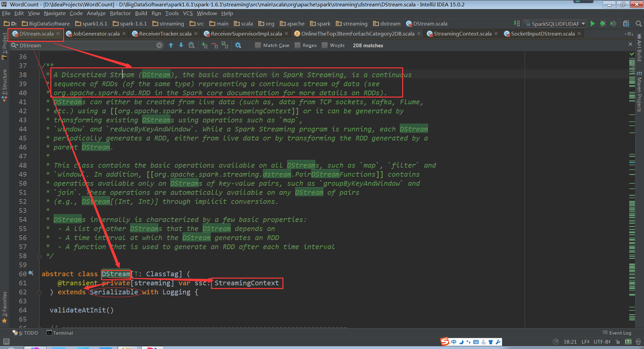Switch to SocketInputDStream.scala tab
The image size is (644, 349).
(543, 34)
